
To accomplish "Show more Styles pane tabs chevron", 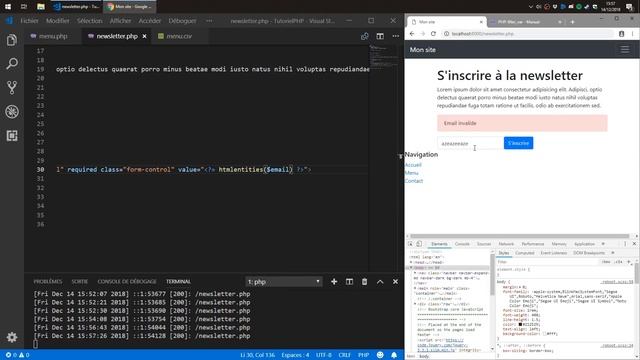I will click(613, 253).
